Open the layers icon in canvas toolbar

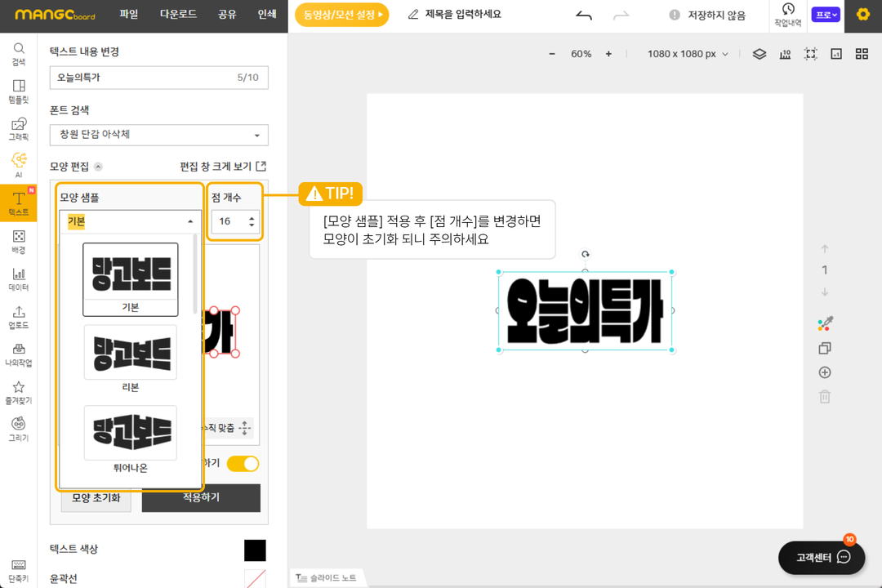click(x=759, y=54)
